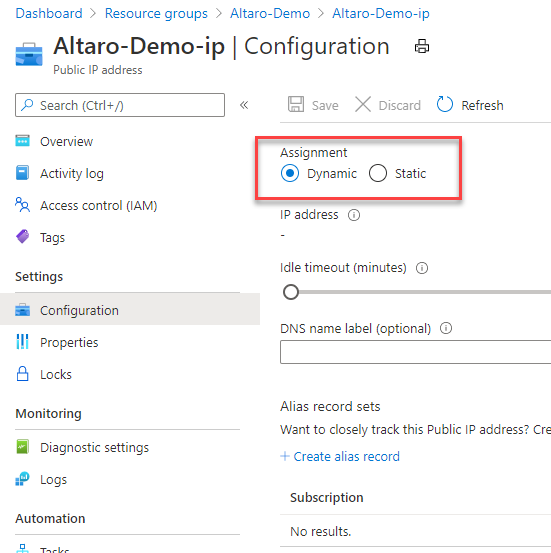Viewport: 551px width, 553px height.
Task: Click the Subscription column header
Action: (327, 497)
